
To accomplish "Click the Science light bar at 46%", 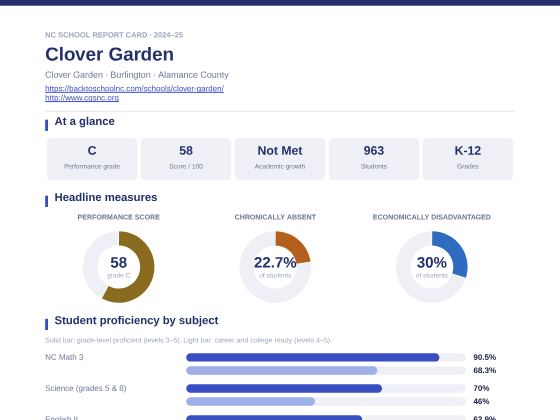I will [x=250, y=401].
